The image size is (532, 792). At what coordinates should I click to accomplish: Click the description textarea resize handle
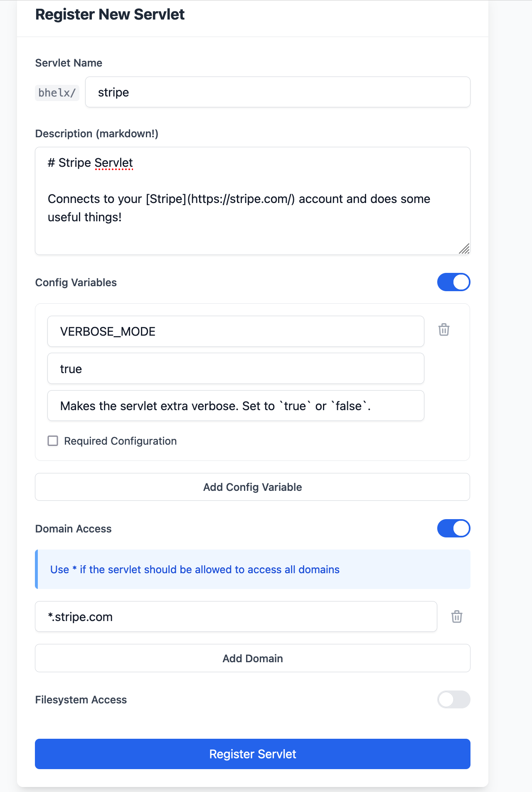465,249
